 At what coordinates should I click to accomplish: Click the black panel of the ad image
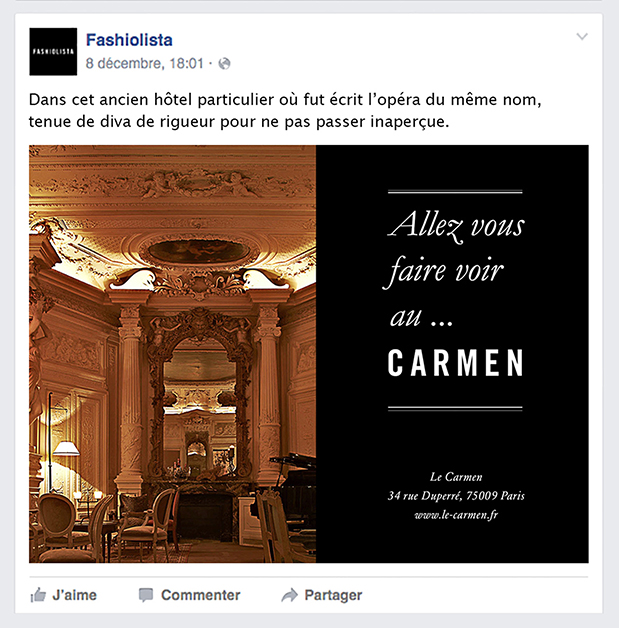click(x=452, y=354)
